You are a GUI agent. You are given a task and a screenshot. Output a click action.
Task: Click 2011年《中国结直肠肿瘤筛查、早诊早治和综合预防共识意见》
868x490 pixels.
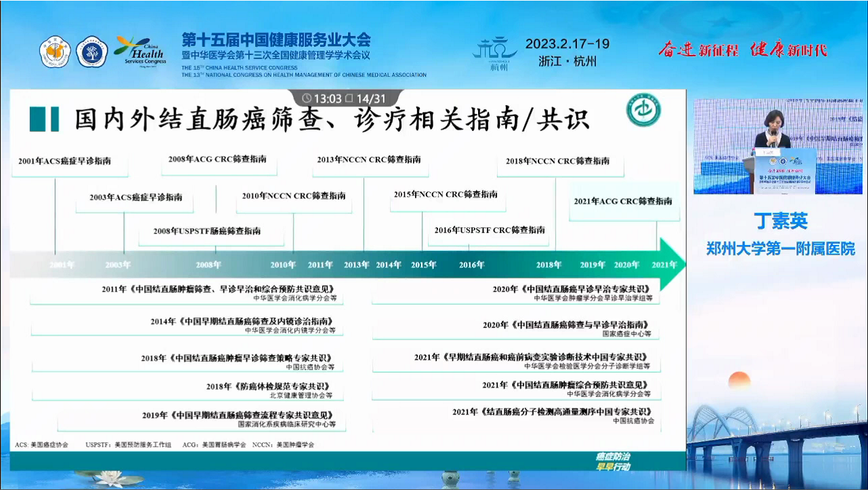(218, 289)
